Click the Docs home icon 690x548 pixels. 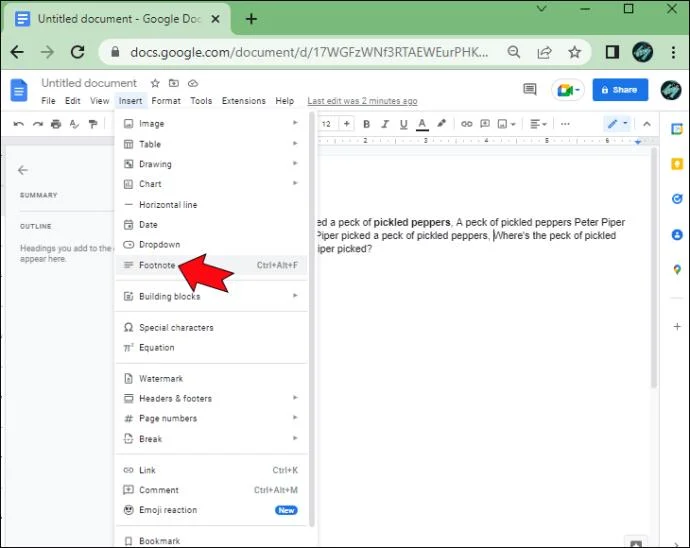19,90
